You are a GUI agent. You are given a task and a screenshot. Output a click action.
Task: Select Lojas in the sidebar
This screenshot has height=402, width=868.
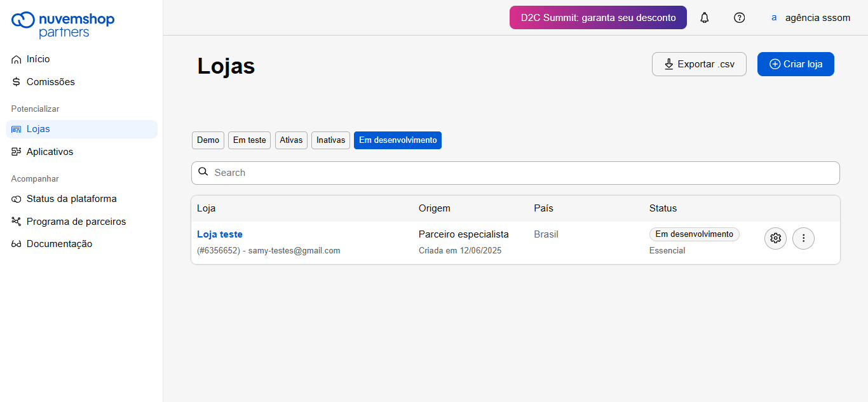pyautogui.click(x=38, y=129)
